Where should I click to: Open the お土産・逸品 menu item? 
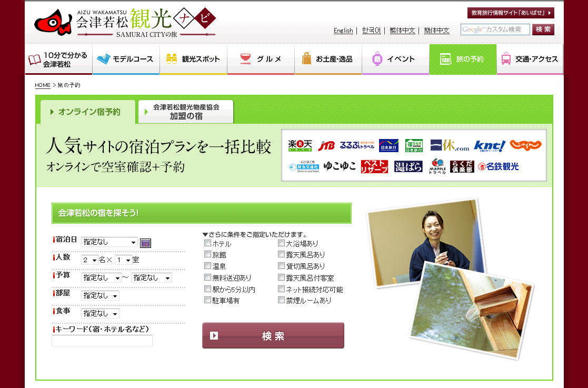point(328,59)
